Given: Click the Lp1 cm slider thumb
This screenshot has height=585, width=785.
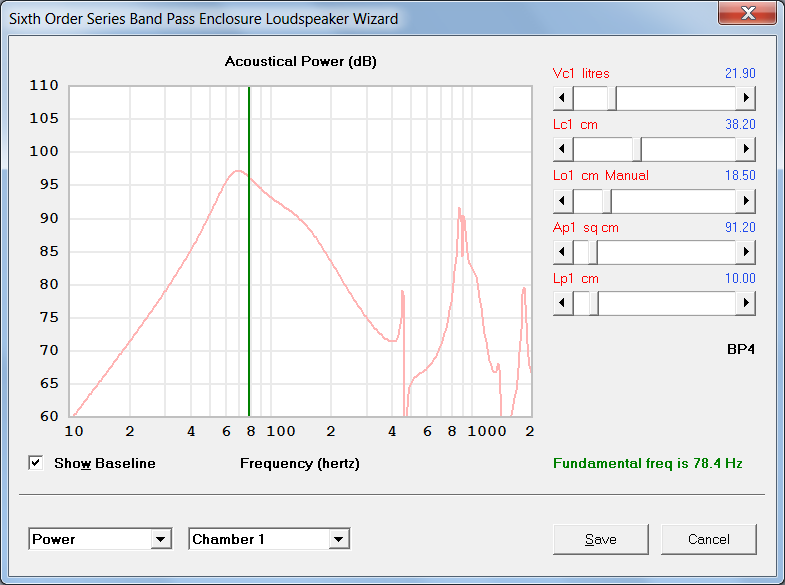Looking at the screenshot, I should coord(594,303).
